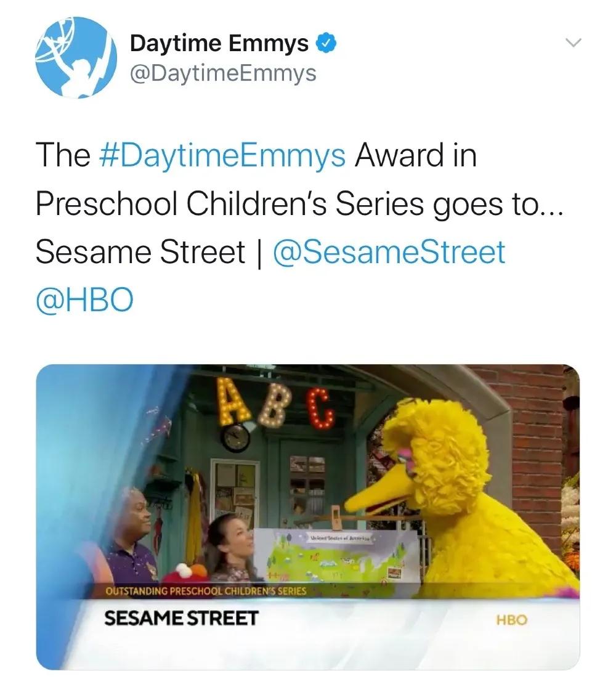Visit the @SesameStreet mention
Screen dimensions: 616x684
coord(389,251)
